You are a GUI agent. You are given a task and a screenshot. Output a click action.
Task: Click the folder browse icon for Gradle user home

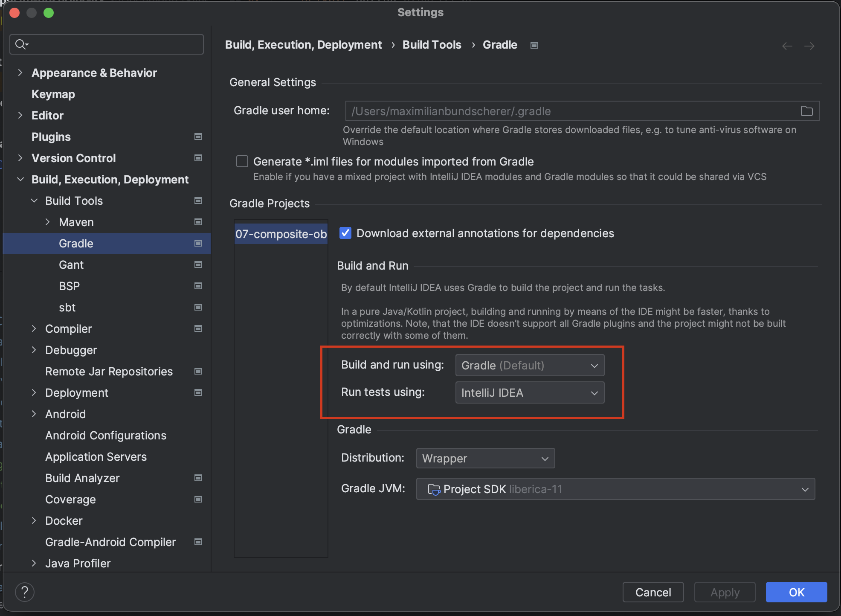(806, 111)
